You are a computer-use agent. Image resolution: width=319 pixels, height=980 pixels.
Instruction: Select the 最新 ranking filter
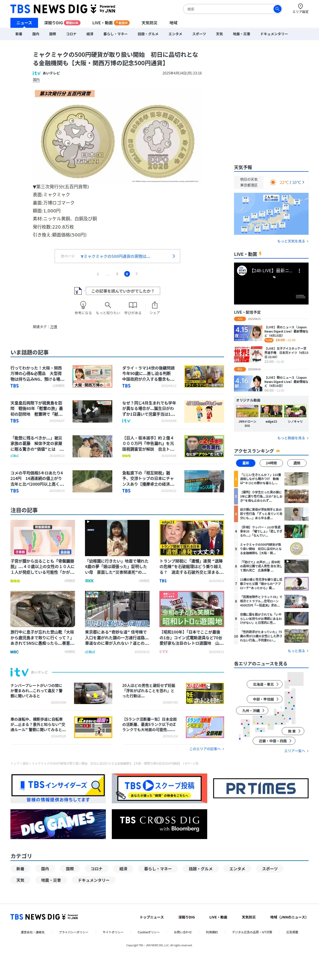pyautogui.click(x=246, y=463)
